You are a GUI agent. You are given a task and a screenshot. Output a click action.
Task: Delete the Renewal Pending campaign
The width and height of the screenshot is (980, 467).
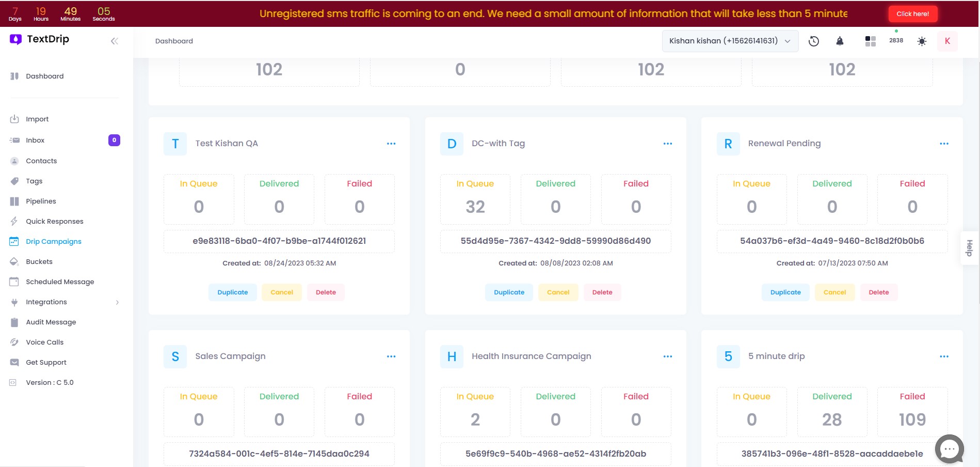[x=878, y=292]
